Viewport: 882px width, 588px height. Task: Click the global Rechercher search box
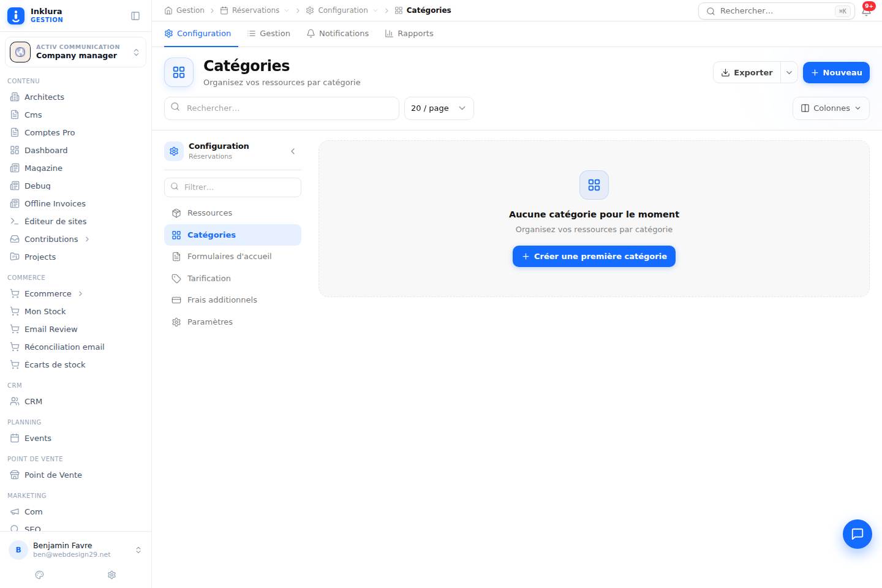[776, 11]
